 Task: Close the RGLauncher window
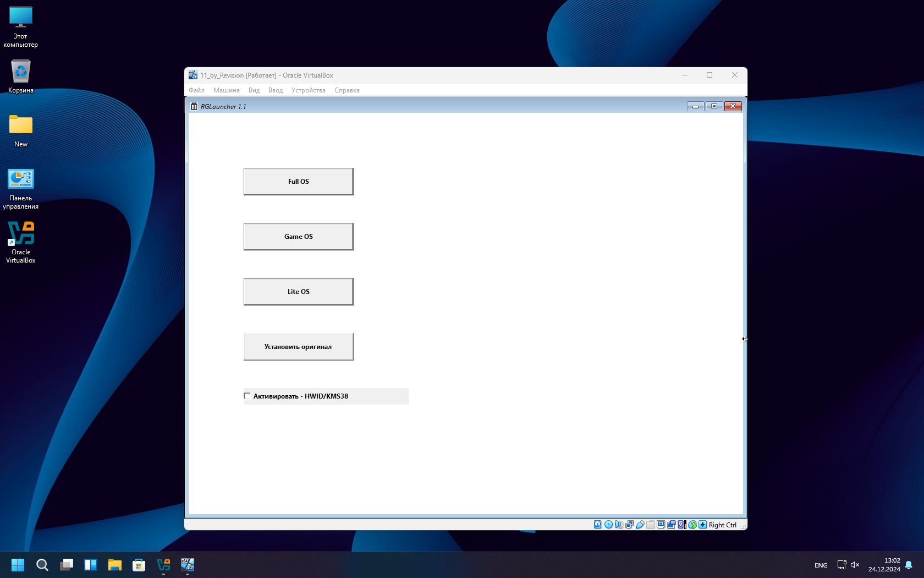click(x=733, y=106)
